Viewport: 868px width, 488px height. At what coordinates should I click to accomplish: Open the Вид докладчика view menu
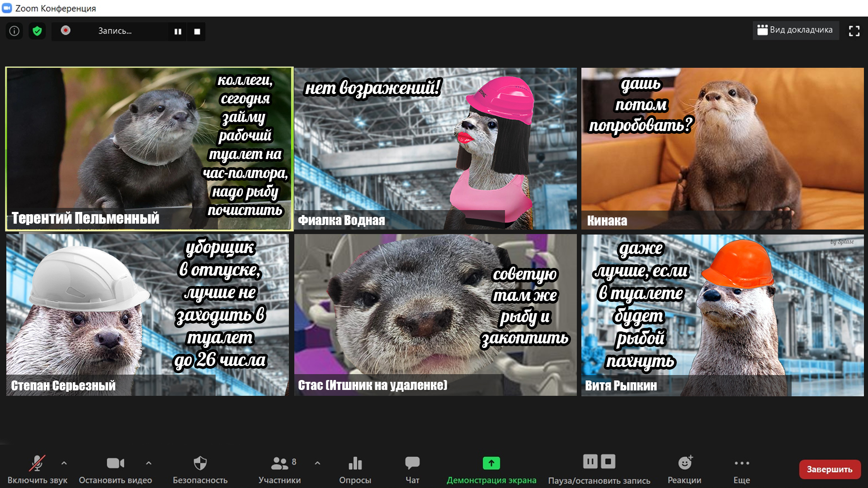pyautogui.click(x=795, y=30)
